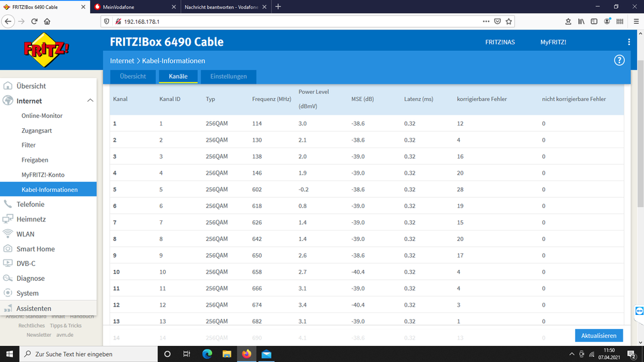Click the WLAN wifi icon

[8, 234]
